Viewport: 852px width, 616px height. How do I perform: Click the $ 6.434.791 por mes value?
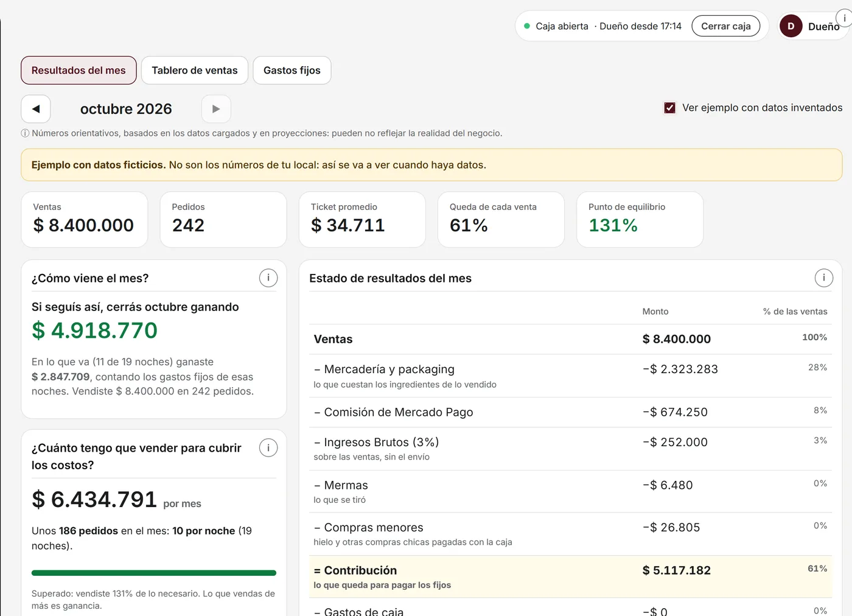tap(94, 500)
